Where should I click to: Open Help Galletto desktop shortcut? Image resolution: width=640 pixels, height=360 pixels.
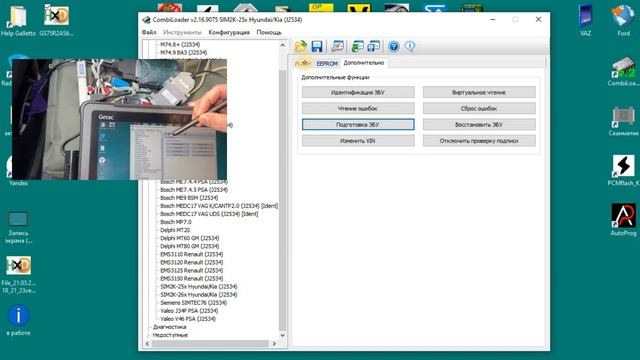click(18, 20)
